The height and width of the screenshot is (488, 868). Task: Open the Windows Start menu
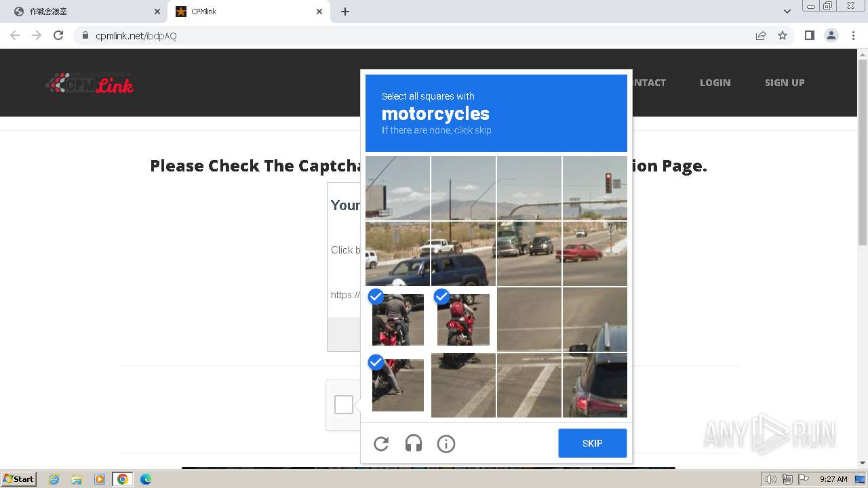pyautogui.click(x=18, y=479)
